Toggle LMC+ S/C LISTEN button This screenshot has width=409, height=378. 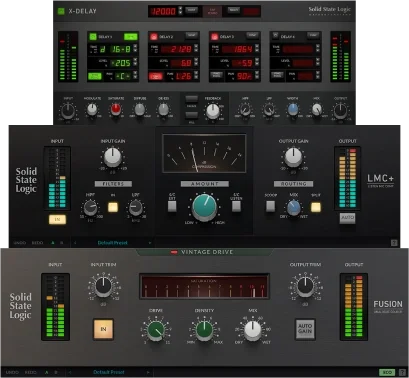(236, 206)
